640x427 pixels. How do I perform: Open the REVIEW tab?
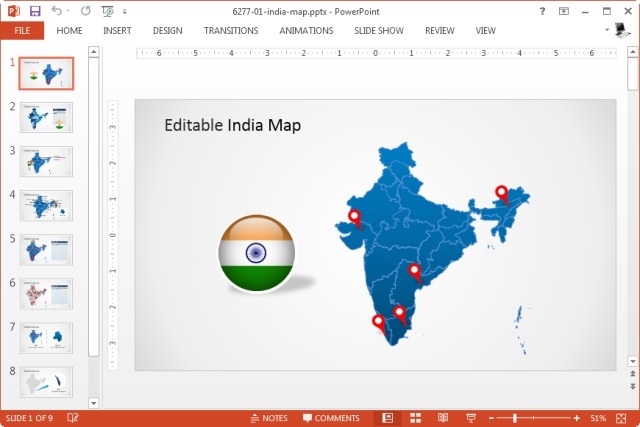440,31
